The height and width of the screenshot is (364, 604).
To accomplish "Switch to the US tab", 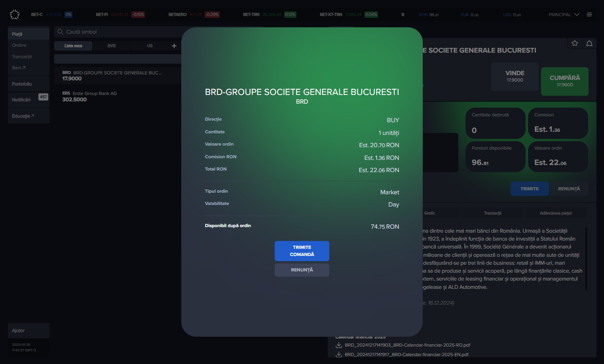I will pos(150,46).
